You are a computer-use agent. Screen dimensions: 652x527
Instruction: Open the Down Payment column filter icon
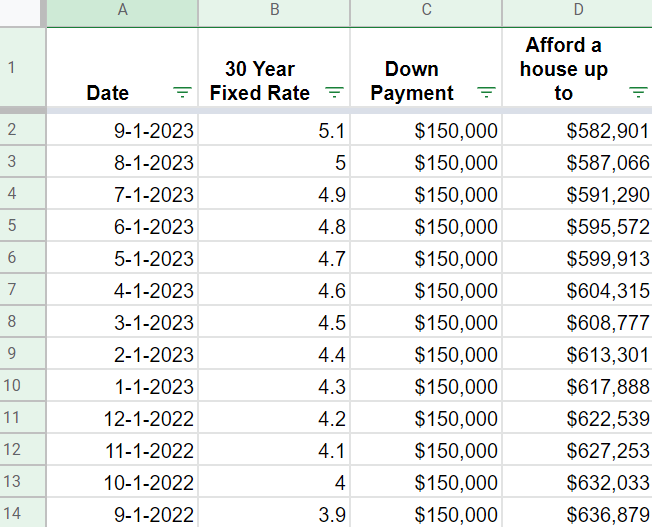point(487,92)
